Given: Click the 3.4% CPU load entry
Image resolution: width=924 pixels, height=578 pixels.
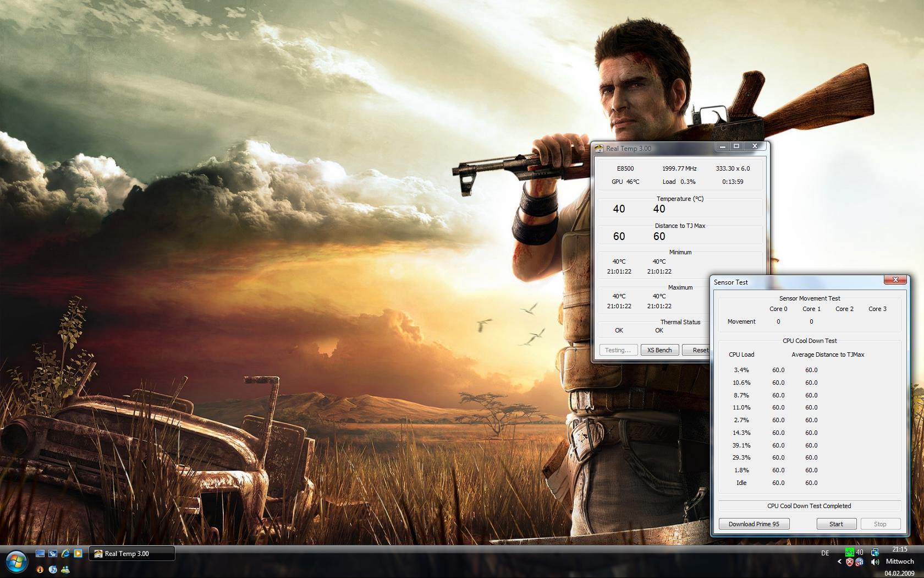Looking at the screenshot, I should click(x=741, y=370).
